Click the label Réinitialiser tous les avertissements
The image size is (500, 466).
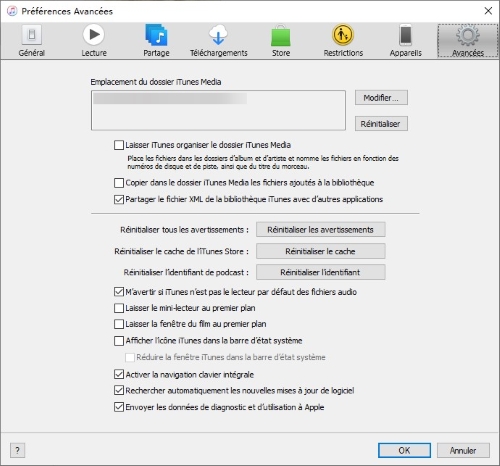(184, 230)
